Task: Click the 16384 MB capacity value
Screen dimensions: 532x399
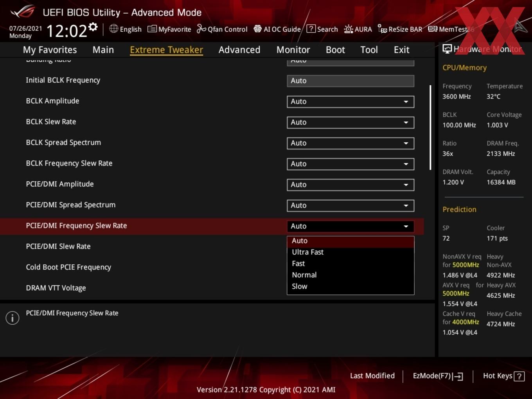Action: click(501, 182)
